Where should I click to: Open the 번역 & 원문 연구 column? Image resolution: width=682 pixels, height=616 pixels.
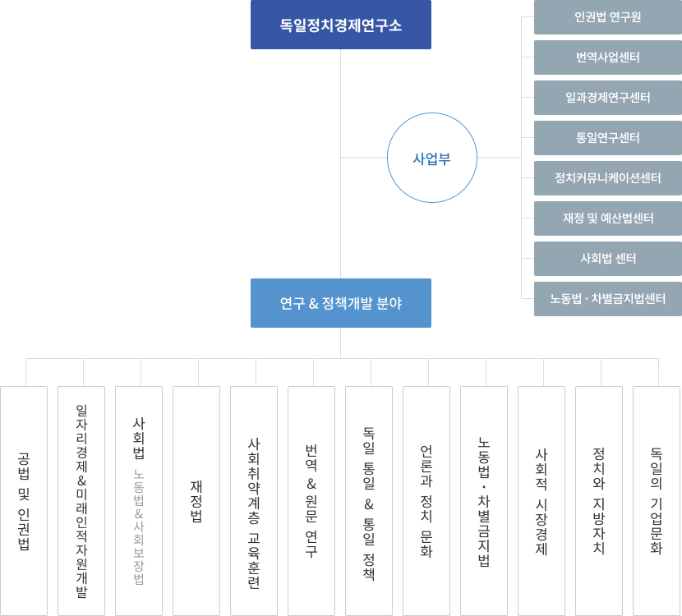coord(311,500)
